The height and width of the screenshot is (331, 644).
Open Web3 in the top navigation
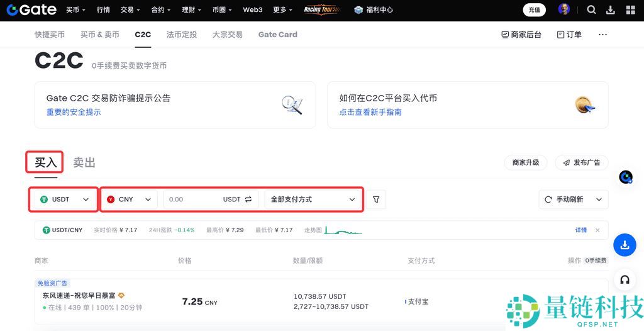253,9
